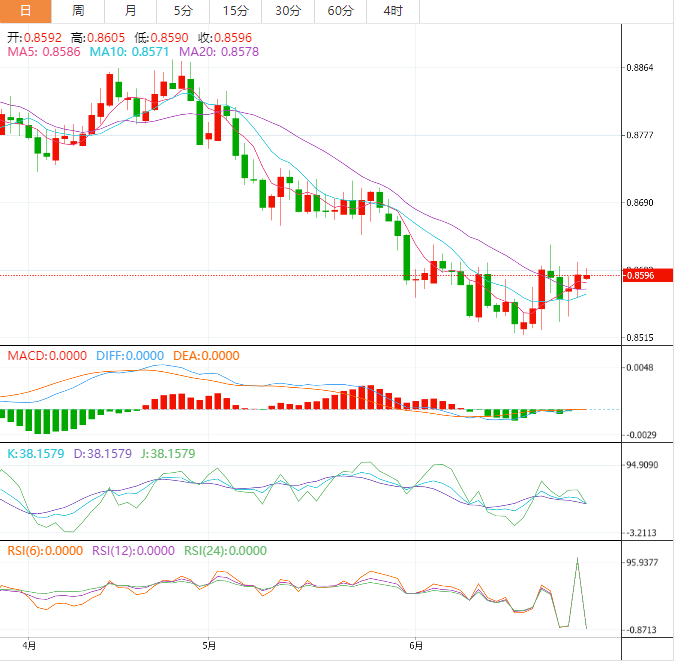This screenshot has width=674, height=665.
Task: Click the RSI(6) indicator label
Action: coord(45,551)
